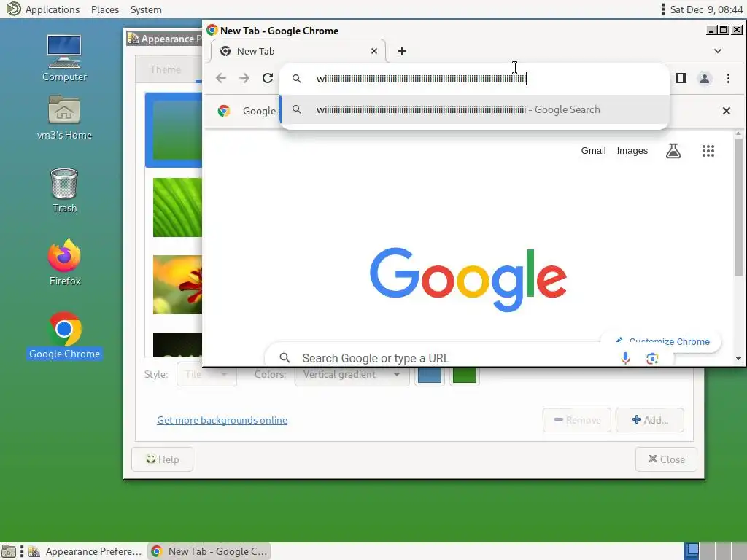The width and height of the screenshot is (747, 560).
Task: Open vm3's Home folder icon
Action: (x=64, y=117)
